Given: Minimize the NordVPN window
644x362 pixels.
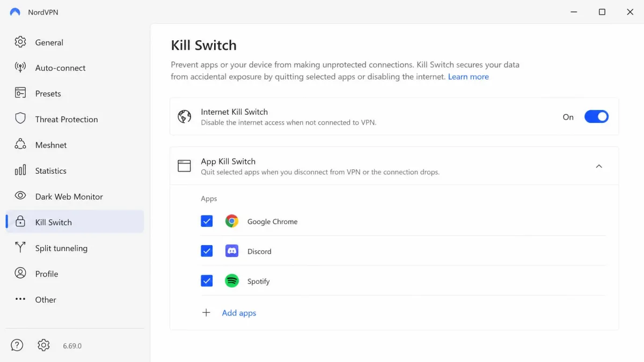Looking at the screenshot, I should 574,12.
